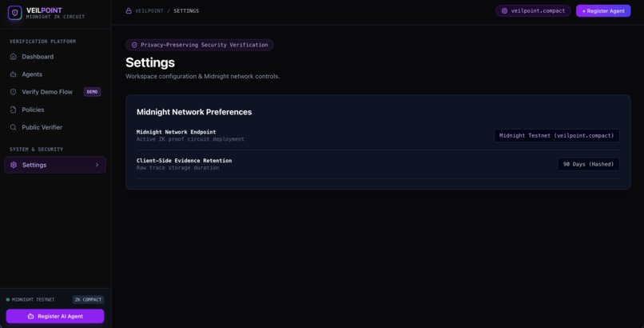Screen dimensions: 644x328
Task: Click the Settings page heading
Action: [150, 62]
